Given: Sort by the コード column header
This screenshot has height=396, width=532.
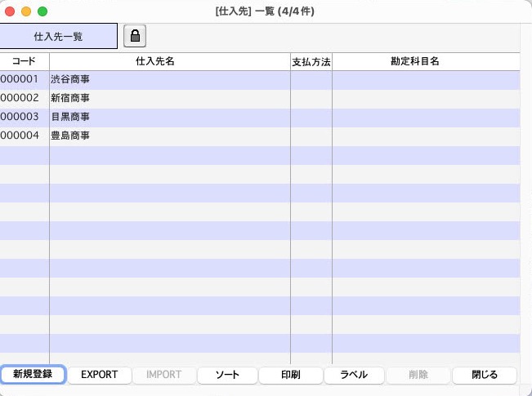Looking at the screenshot, I should [24, 61].
